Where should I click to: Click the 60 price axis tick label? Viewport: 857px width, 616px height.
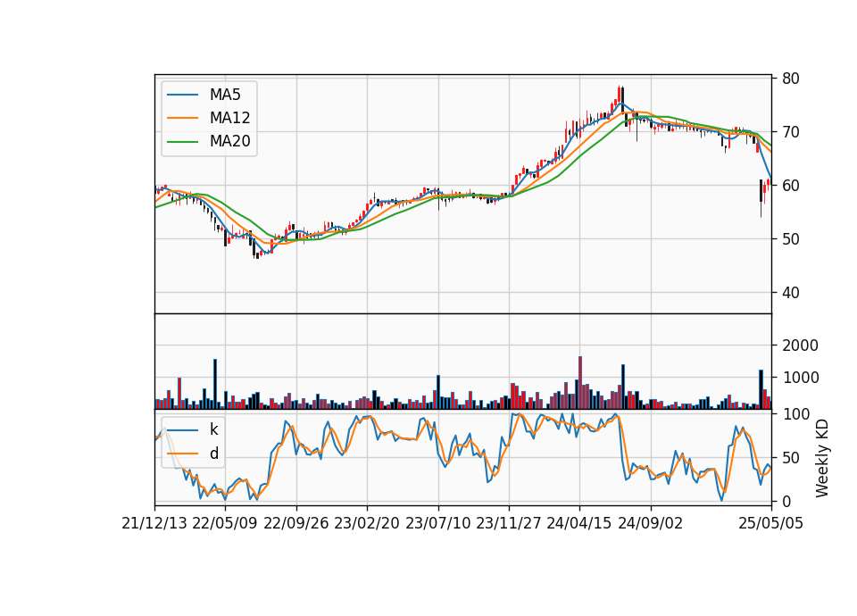pyautogui.click(x=790, y=186)
